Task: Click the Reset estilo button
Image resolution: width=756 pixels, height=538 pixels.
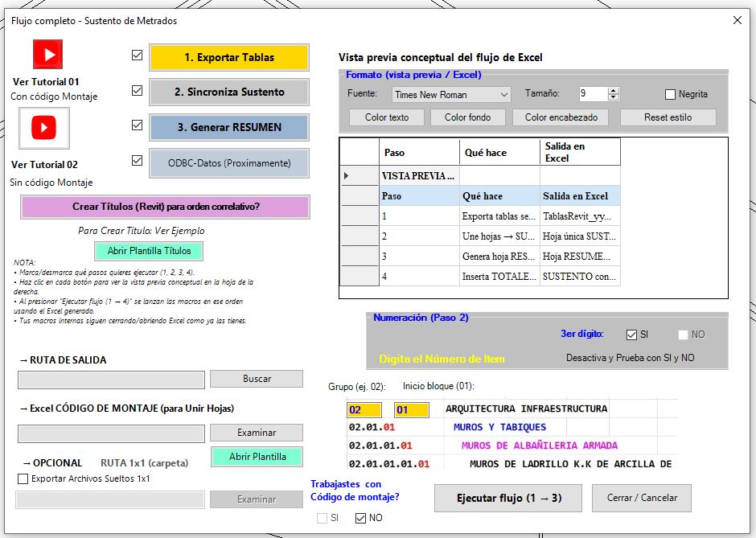Action: [668, 117]
